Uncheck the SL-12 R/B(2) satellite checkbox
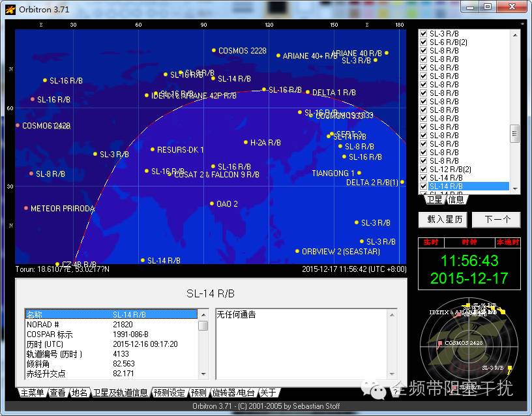The image size is (532, 416). click(423, 170)
